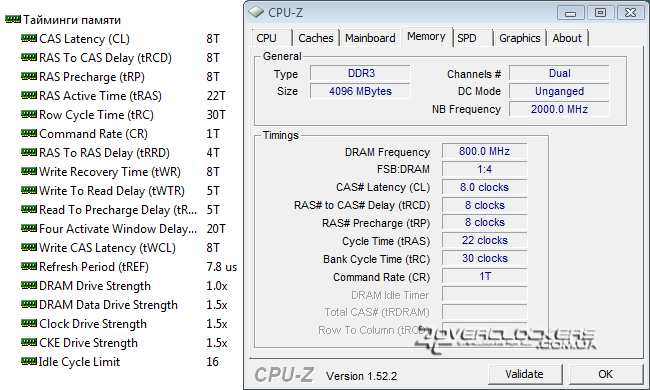Open the SPD tab

click(473, 38)
